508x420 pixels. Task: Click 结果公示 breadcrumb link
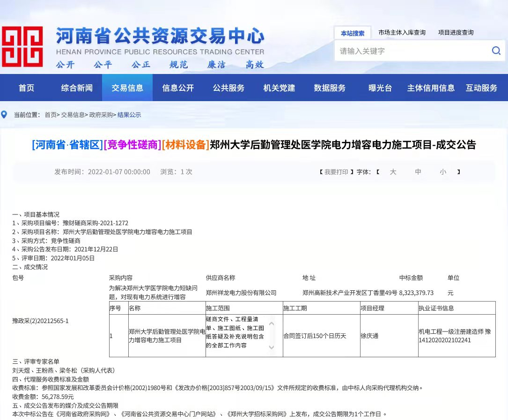(x=129, y=115)
